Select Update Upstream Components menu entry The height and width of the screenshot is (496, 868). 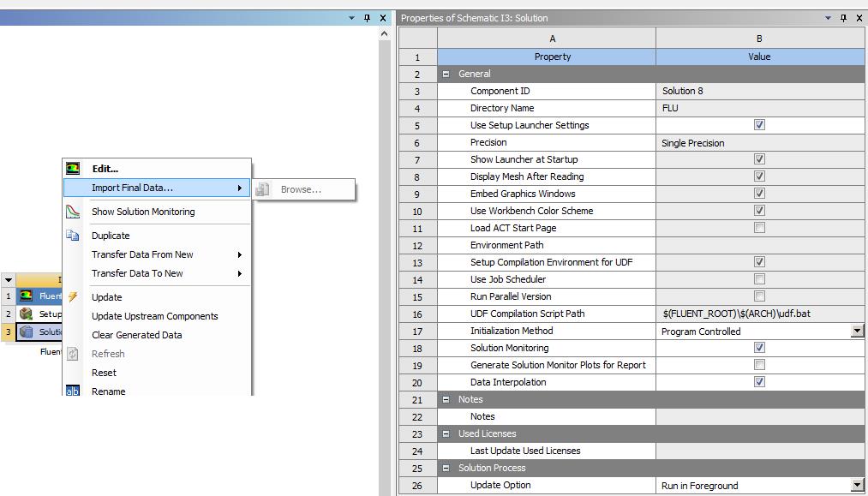tap(157, 316)
